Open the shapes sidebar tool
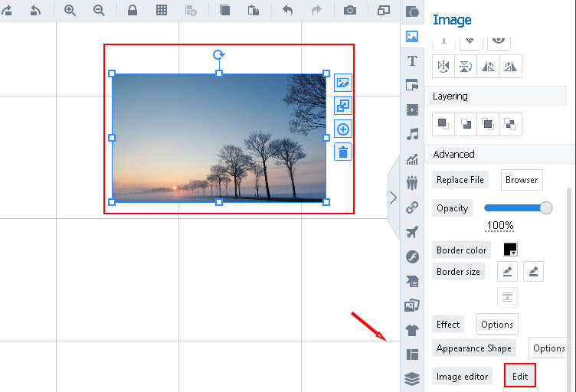This screenshot has height=392, width=576. coord(412,11)
